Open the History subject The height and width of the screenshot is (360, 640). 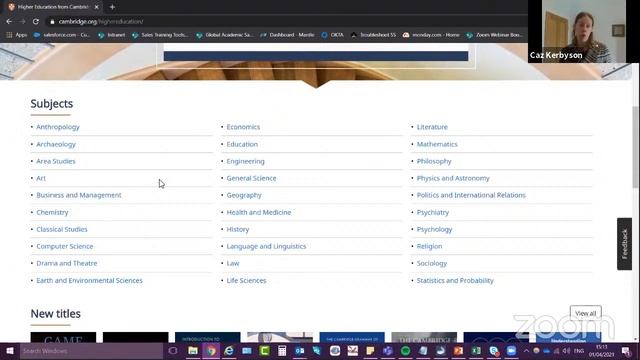(238, 229)
